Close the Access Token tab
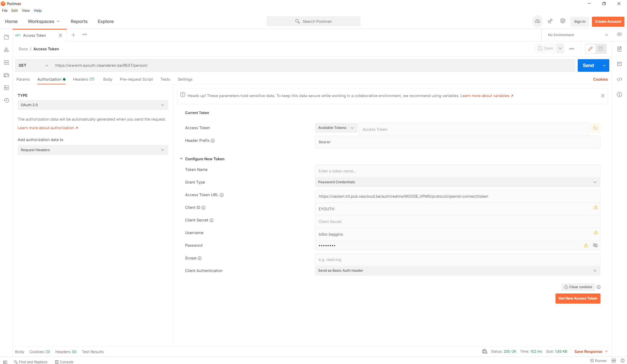 click(60, 35)
